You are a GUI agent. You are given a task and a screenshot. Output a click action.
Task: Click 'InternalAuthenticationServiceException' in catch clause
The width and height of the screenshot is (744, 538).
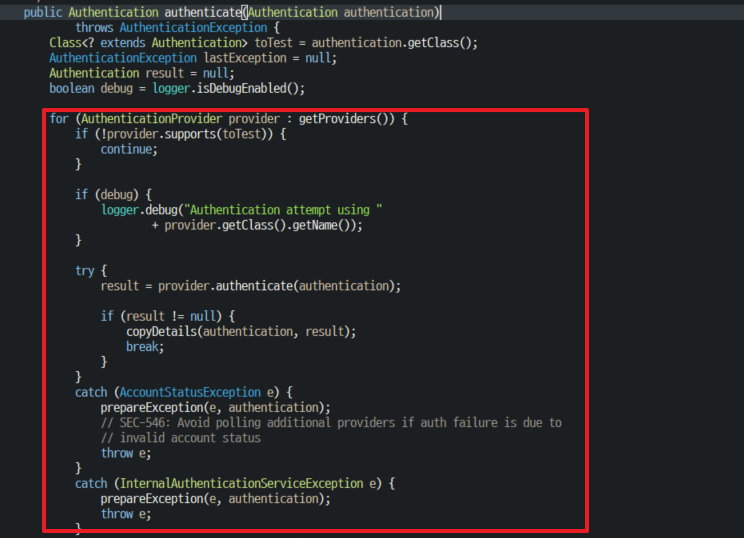click(241, 483)
